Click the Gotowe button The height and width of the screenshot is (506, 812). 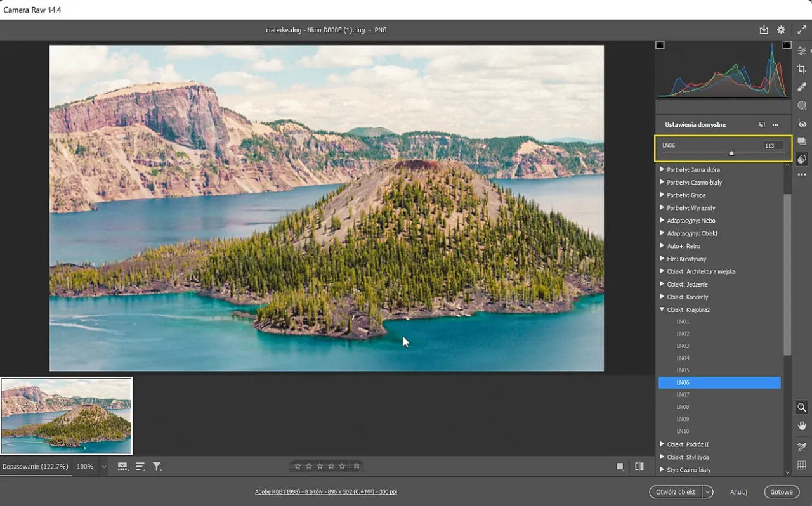(x=782, y=492)
